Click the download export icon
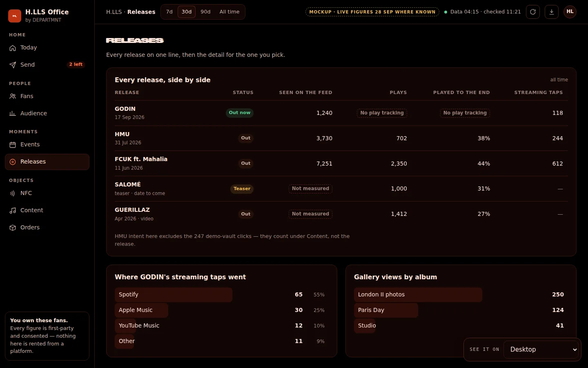The height and width of the screenshot is (368, 588). [552, 12]
